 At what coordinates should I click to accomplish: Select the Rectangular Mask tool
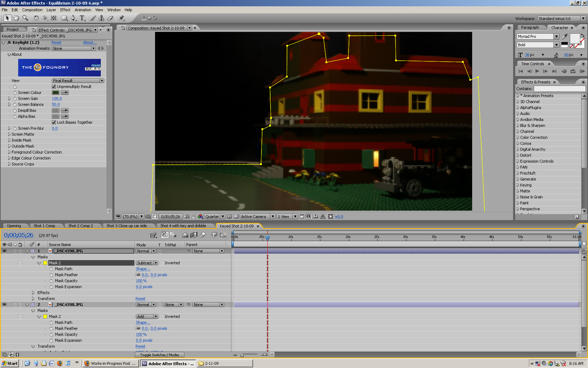(65, 18)
